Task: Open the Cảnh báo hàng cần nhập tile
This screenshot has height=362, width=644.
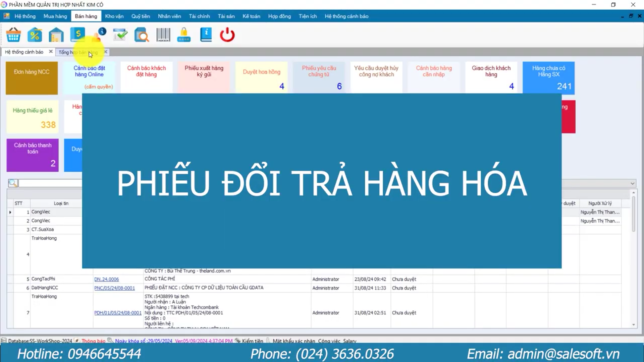Action: click(434, 77)
